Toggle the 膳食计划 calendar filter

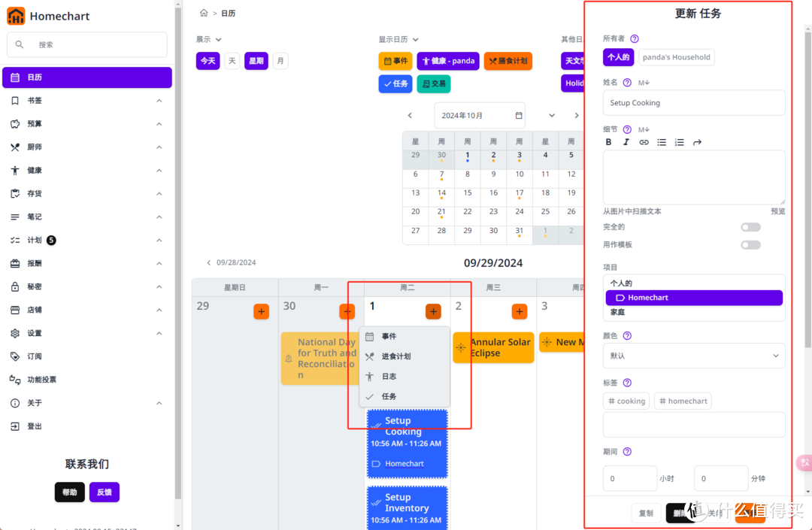tap(507, 61)
